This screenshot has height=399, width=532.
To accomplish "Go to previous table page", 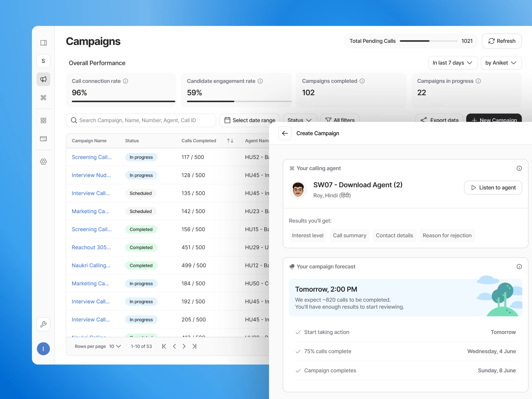I will 174,346.
